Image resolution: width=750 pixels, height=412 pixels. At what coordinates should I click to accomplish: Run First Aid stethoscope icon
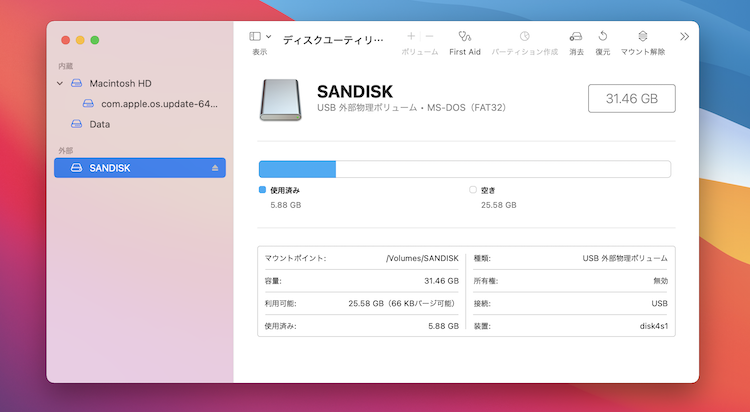coord(464,36)
